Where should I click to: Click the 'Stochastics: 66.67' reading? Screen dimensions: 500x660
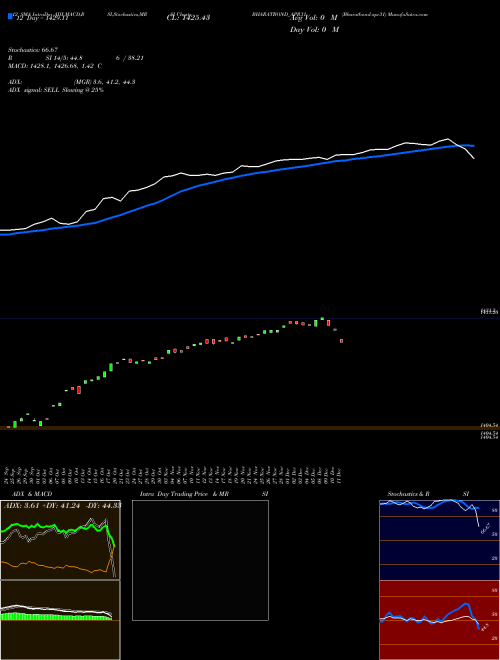(x=33, y=50)
